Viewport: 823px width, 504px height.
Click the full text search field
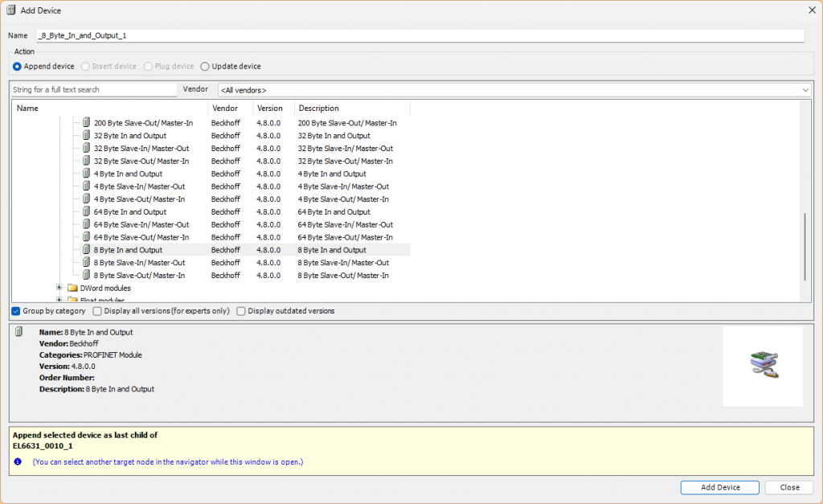93,90
